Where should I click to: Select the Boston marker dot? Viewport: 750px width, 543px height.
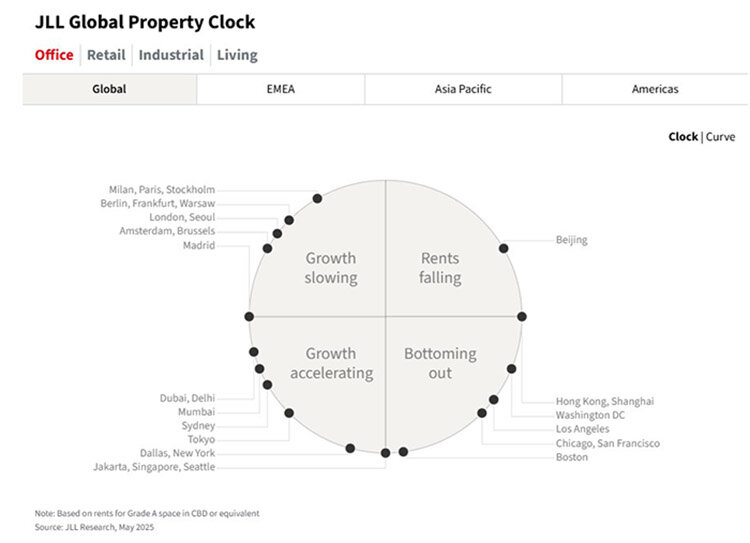pos(403,452)
